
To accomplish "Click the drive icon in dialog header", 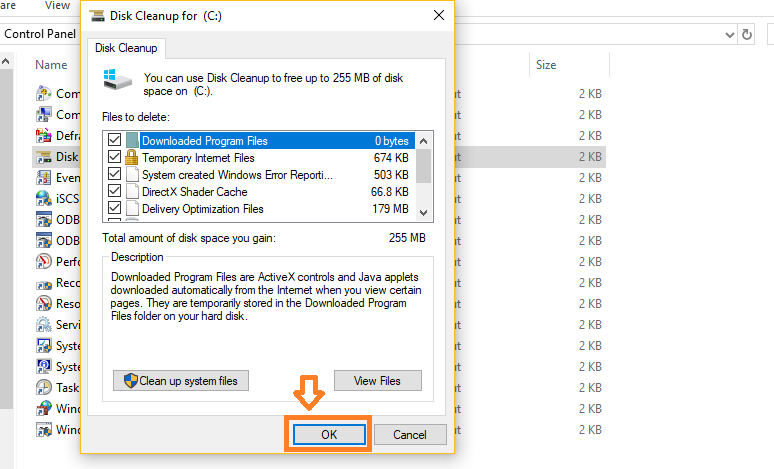I will pos(117,79).
